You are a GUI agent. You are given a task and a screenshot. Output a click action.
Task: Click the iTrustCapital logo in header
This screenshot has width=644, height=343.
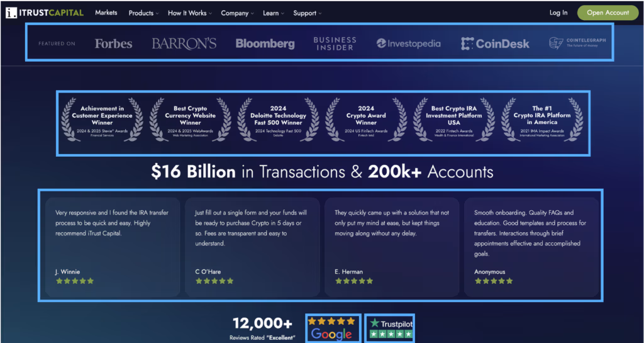coord(45,13)
